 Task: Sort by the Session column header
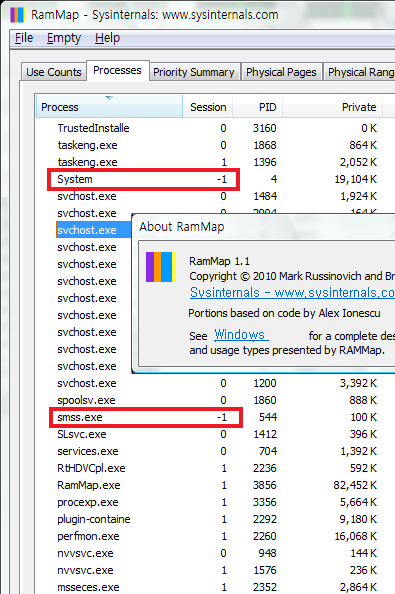[208, 107]
